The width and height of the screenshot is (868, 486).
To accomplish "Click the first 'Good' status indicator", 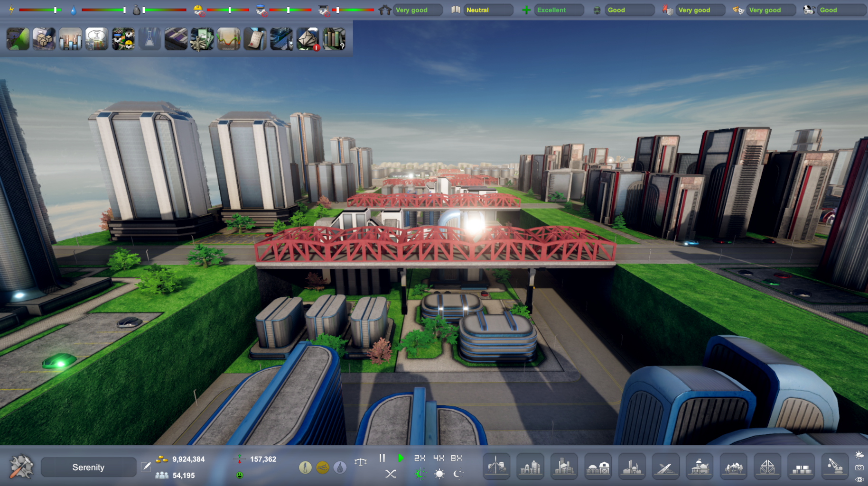I will [630, 10].
